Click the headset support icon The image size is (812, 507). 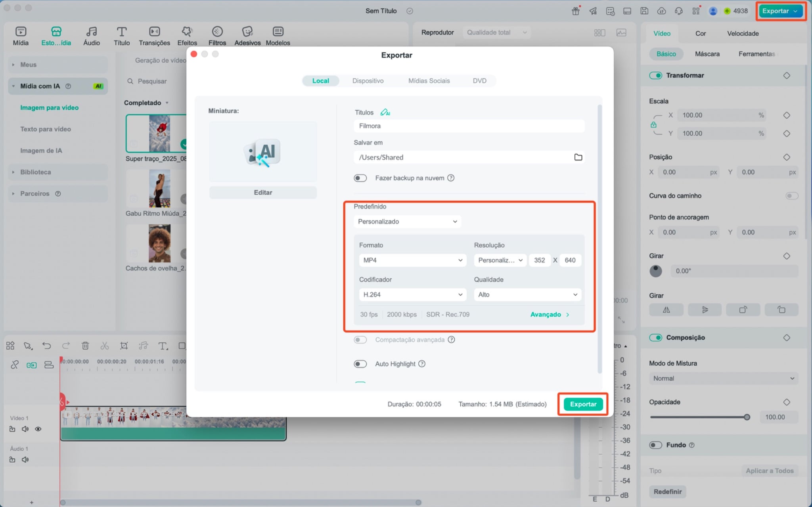coord(679,11)
